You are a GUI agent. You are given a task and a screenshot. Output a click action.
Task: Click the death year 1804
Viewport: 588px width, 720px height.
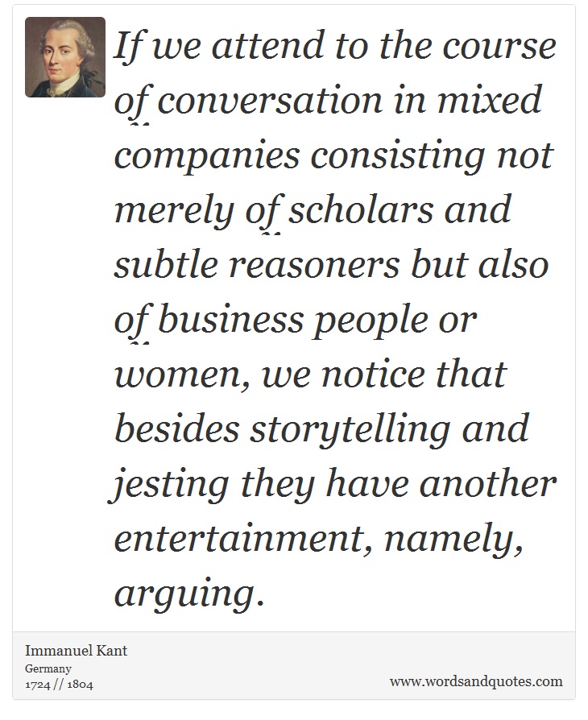pos(80,685)
